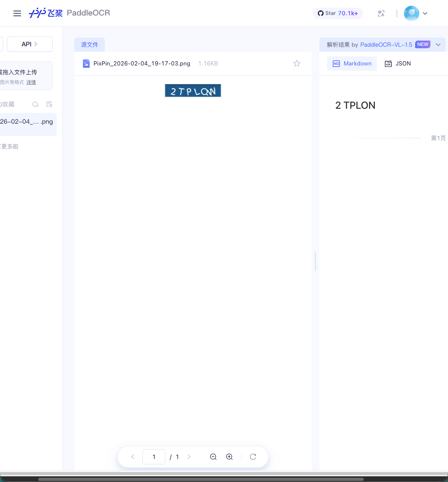Switch to Markdown result tab
This screenshot has width=448, height=482.
coord(352,64)
